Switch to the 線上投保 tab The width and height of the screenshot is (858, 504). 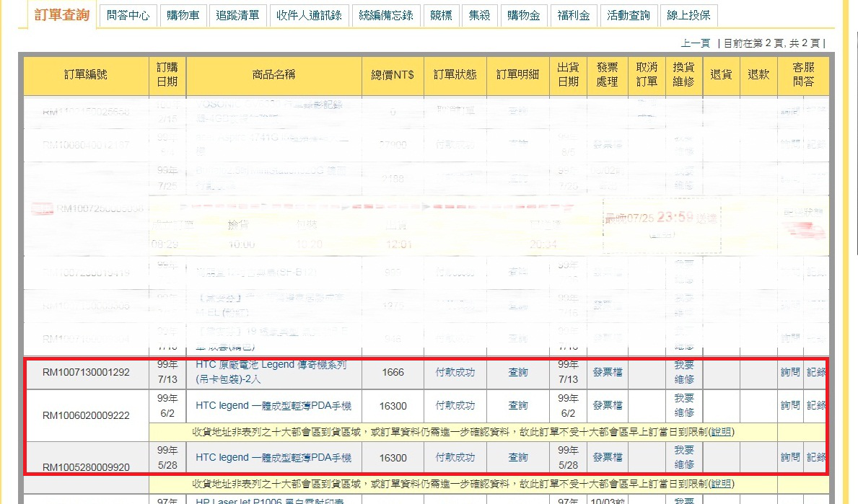[688, 15]
